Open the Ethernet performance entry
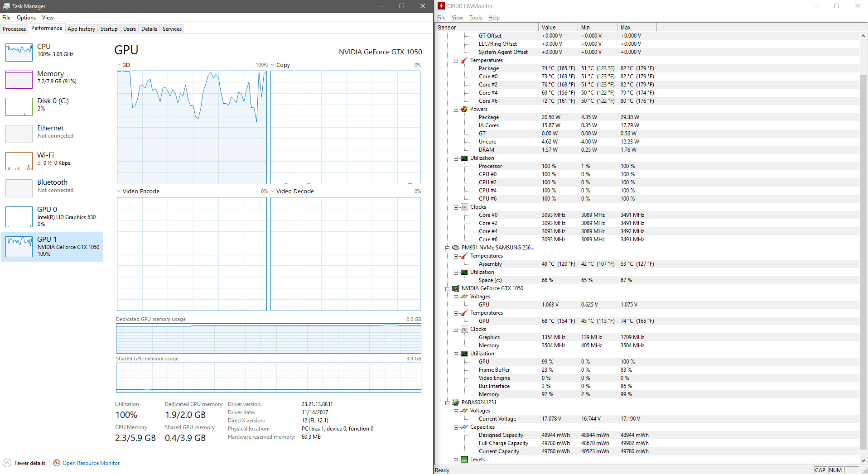The width and height of the screenshot is (868, 474). point(52,134)
